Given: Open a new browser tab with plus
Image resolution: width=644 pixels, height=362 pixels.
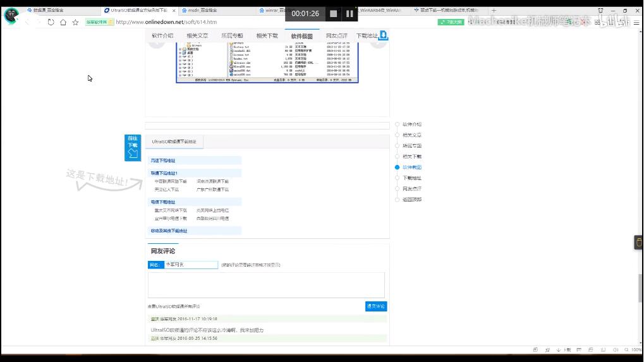Looking at the screenshot, I should pyautogui.click(x=494, y=10).
